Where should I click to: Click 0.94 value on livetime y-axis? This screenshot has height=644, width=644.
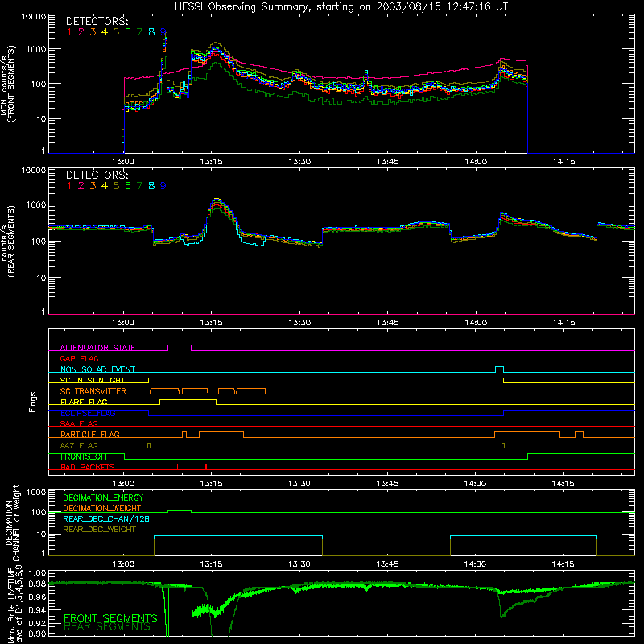[x=38, y=610]
